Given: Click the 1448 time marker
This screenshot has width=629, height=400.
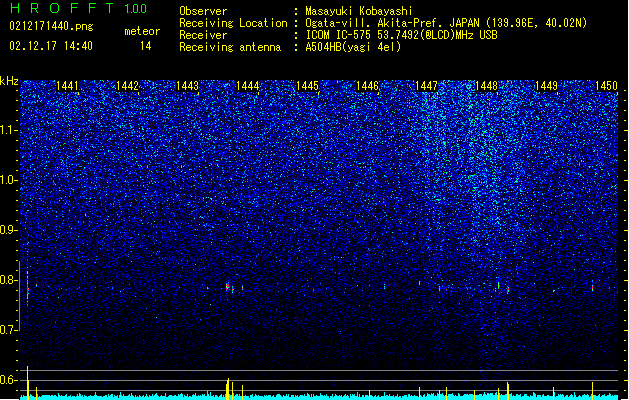Looking at the screenshot, I should click(486, 86).
